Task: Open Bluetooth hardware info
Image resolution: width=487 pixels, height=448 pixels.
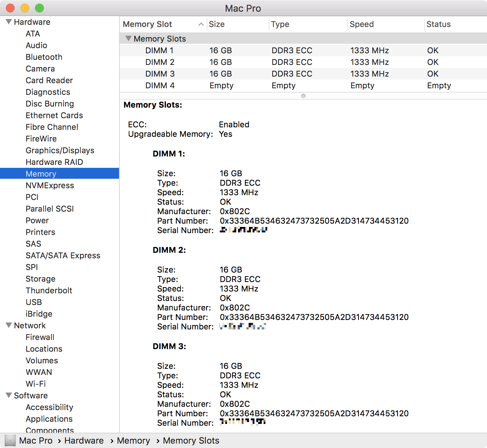Action: point(44,57)
